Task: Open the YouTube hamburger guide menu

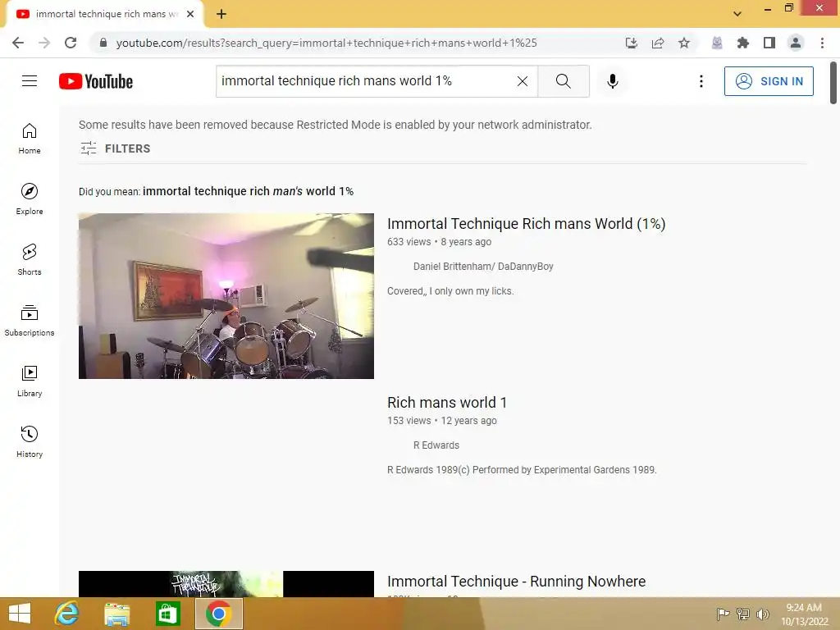Action: [30, 81]
